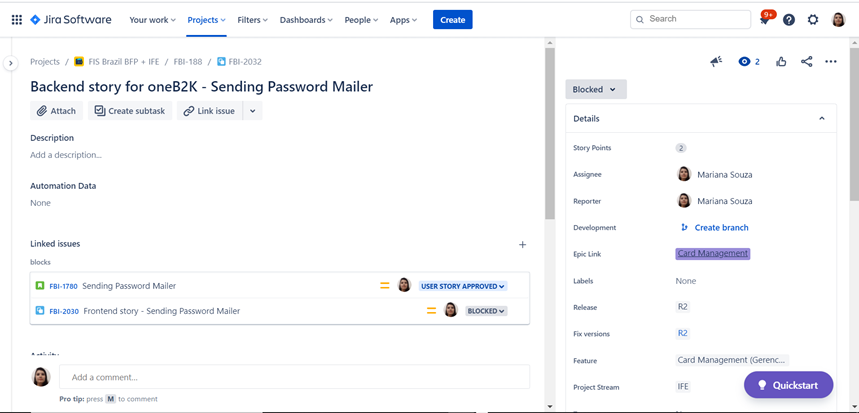Screen dimensions: 859x413
Task: Click the Projects breadcrumb link
Action: point(45,62)
